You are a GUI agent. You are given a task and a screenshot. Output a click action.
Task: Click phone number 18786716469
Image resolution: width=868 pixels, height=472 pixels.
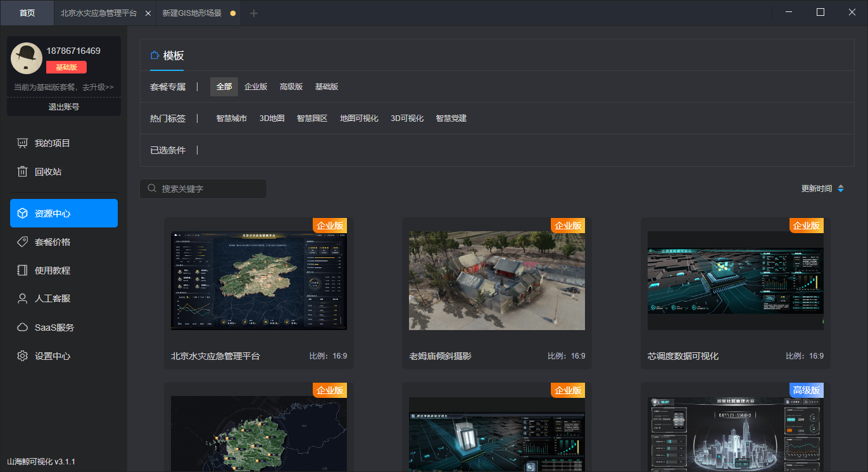[73, 51]
